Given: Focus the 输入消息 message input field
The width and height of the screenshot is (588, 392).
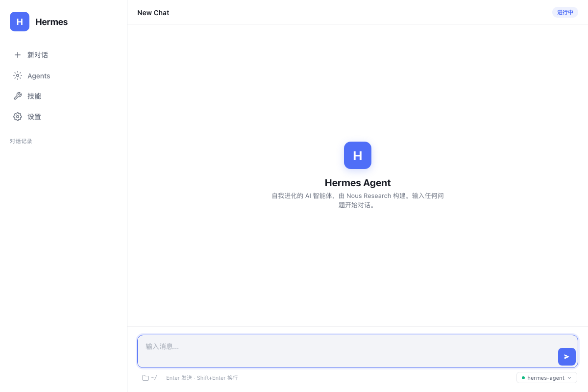Looking at the screenshot, I should pyautogui.click(x=358, y=351).
